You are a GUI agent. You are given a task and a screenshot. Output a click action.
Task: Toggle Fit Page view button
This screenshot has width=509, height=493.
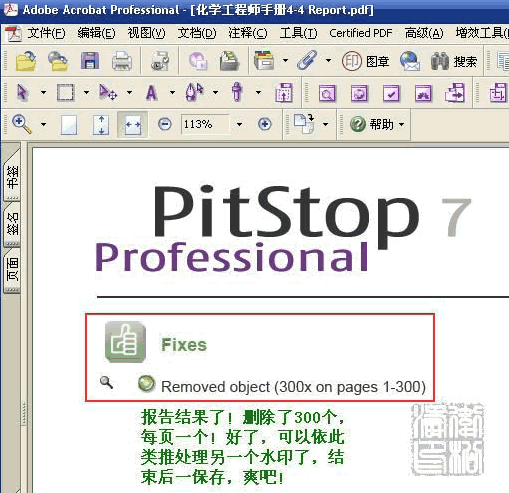click(101, 125)
